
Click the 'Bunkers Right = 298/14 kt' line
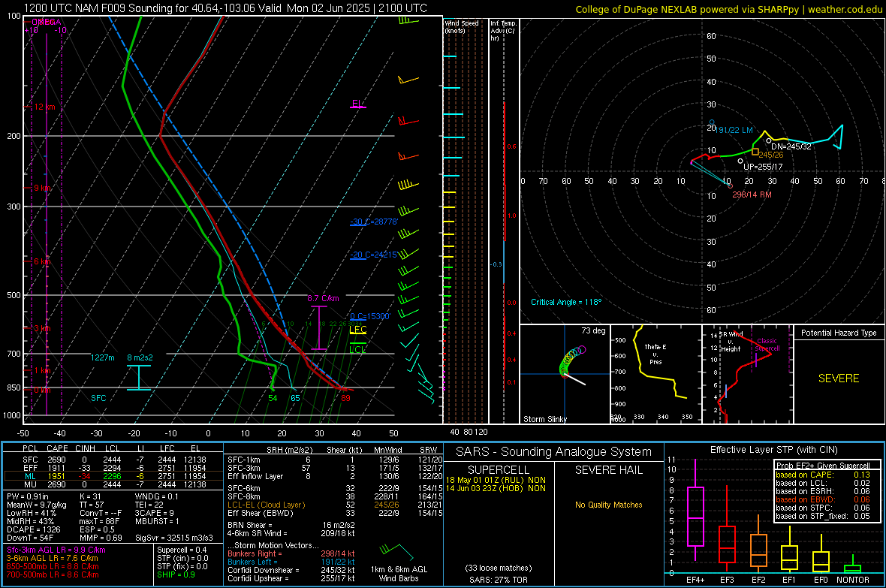point(291,554)
